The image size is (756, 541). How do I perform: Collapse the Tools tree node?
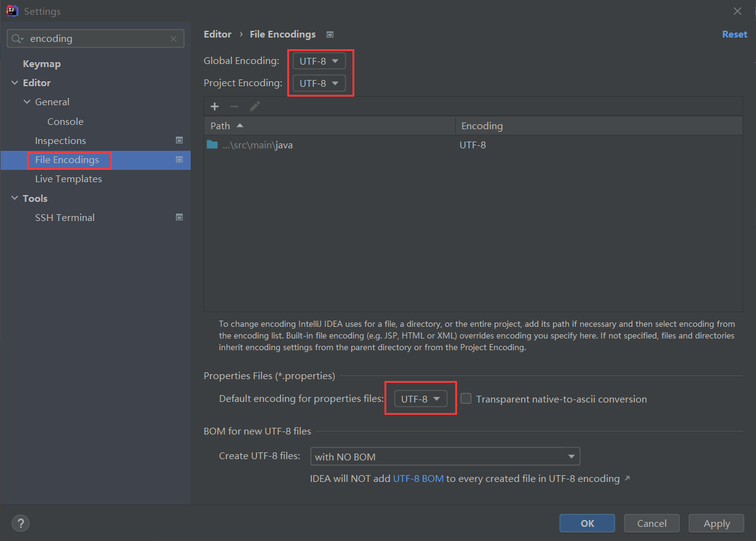[15, 198]
